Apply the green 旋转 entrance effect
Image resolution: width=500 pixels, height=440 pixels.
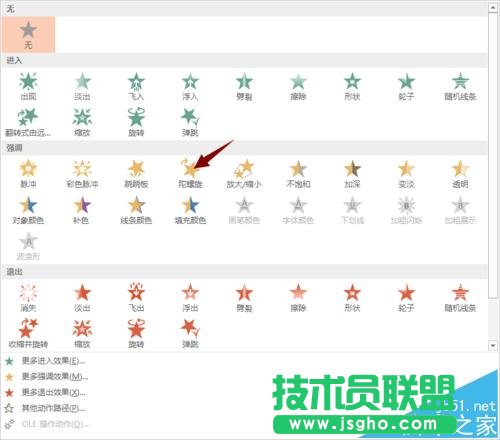pyautogui.click(x=136, y=122)
